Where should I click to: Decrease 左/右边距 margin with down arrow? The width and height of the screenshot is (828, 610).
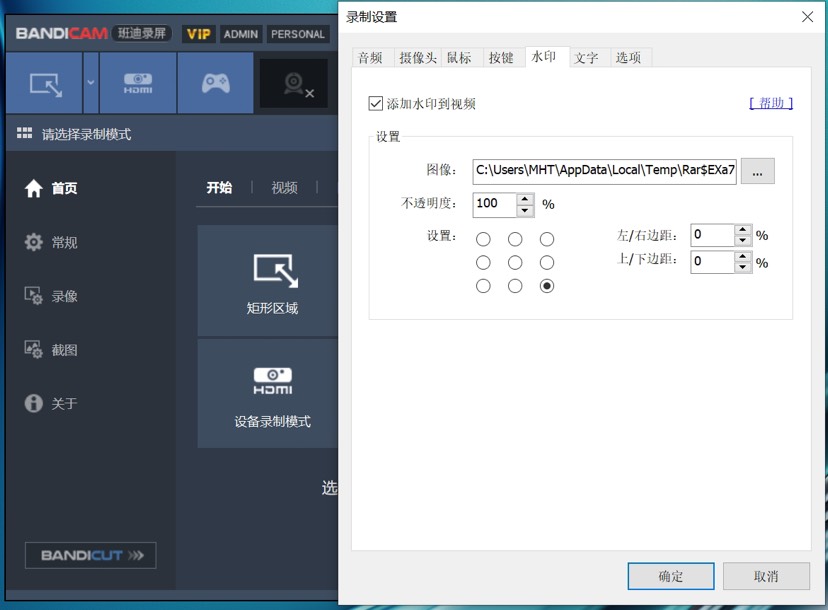click(x=743, y=241)
